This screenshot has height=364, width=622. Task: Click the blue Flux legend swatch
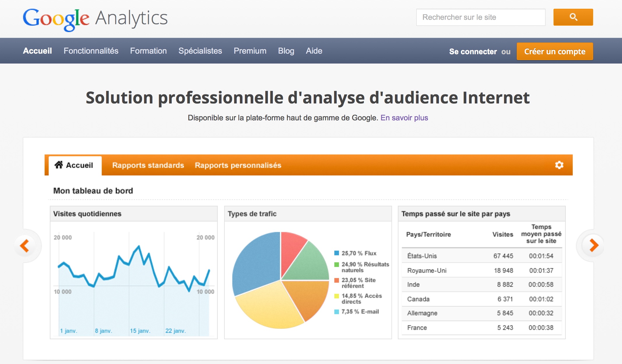coord(336,253)
